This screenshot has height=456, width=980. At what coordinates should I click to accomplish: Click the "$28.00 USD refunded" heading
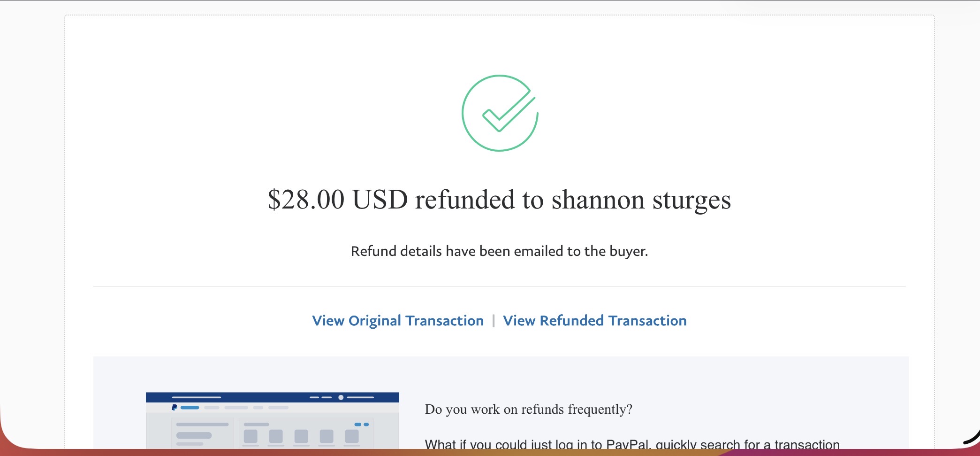pyautogui.click(x=499, y=200)
